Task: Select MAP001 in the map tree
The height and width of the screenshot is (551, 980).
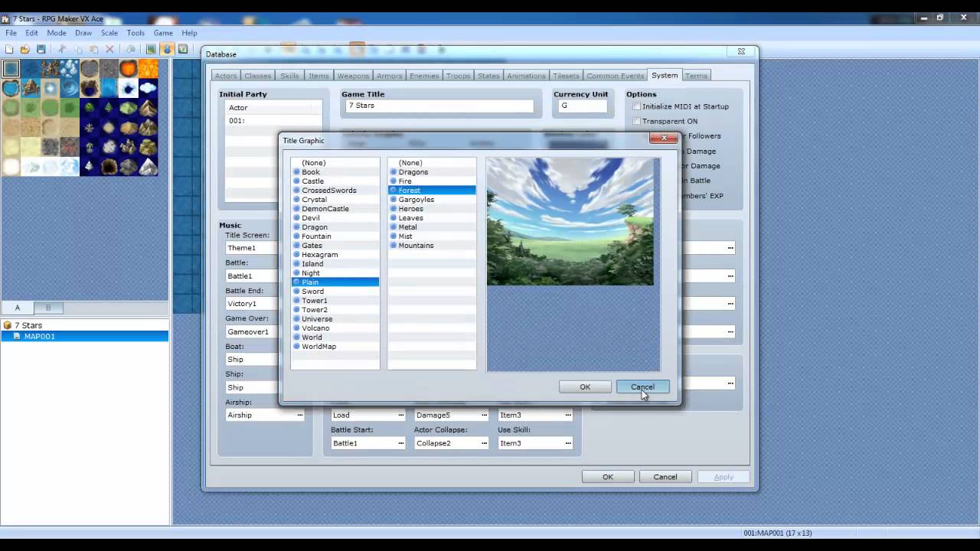Action: 84,337
